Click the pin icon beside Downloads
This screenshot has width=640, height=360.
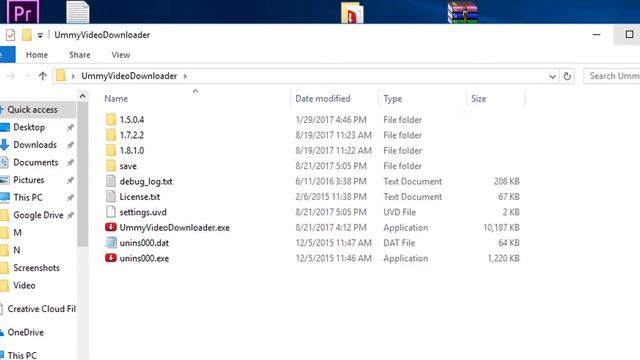click(x=70, y=145)
